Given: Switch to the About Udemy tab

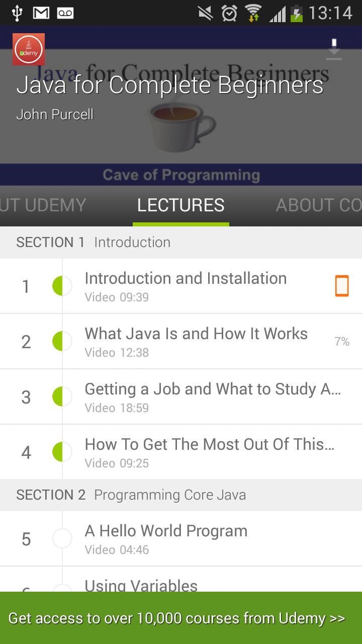Looking at the screenshot, I should click(43, 205).
